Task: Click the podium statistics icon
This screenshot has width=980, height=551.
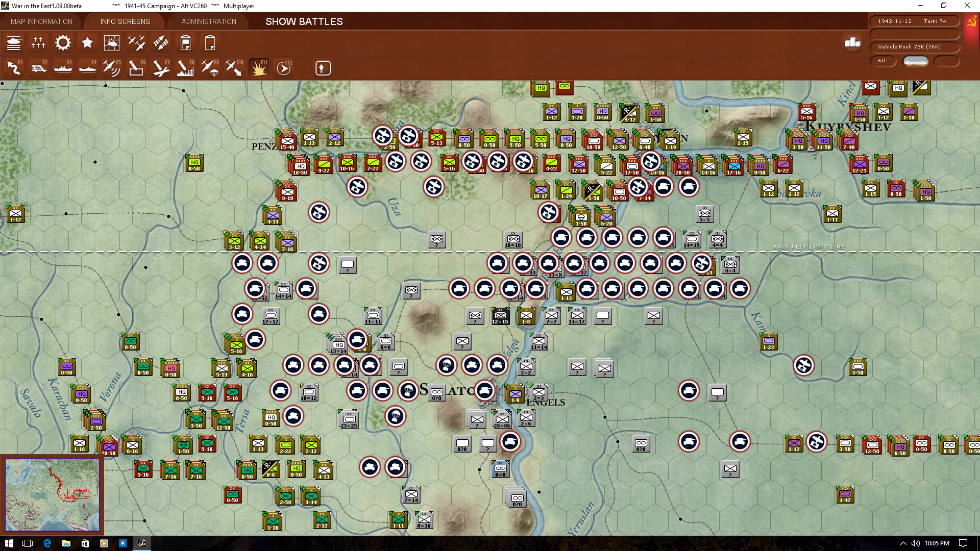Action: point(852,42)
